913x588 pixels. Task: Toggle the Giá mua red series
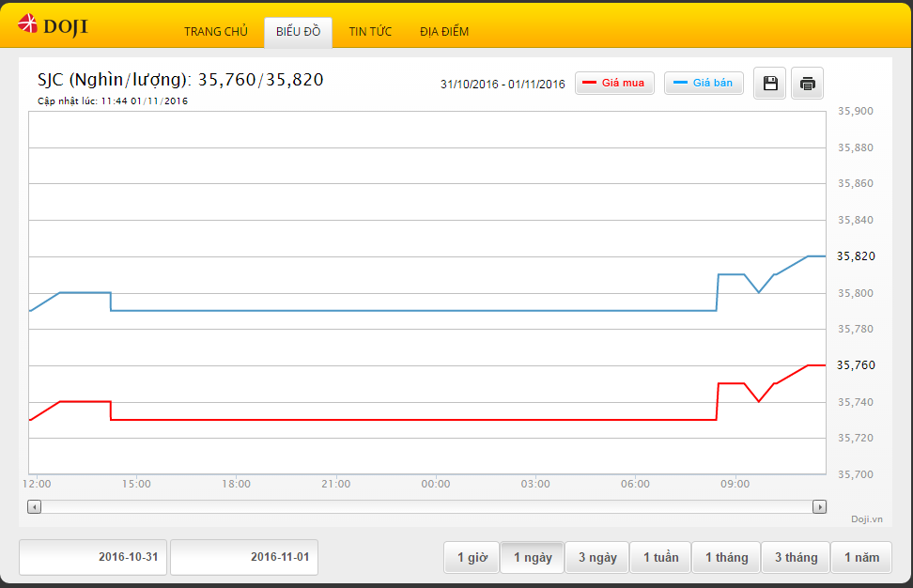pos(614,84)
